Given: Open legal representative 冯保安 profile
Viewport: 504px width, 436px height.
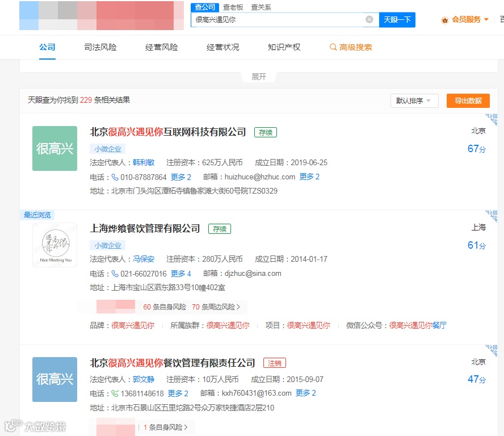Looking at the screenshot, I should coord(144,259).
